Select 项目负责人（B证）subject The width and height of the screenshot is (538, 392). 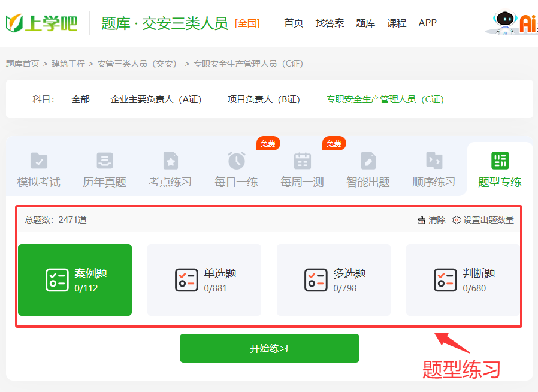265,99
